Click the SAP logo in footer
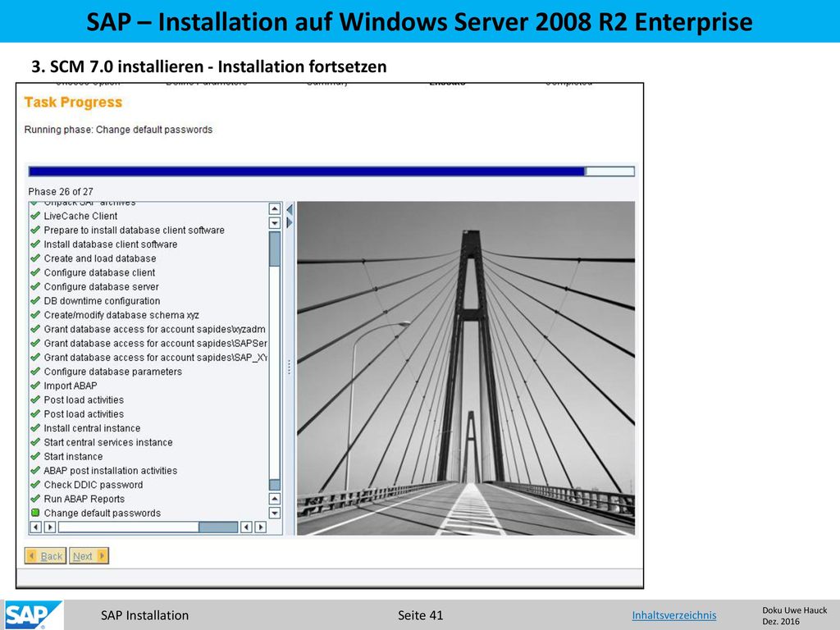 pyautogui.click(x=33, y=615)
